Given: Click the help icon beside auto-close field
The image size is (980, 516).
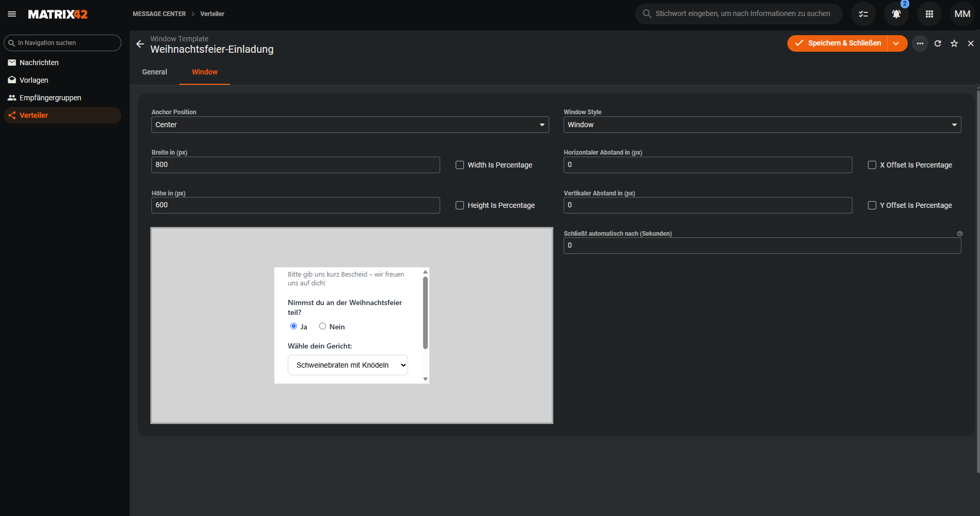Looking at the screenshot, I should pyautogui.click(x=960, y=234).
